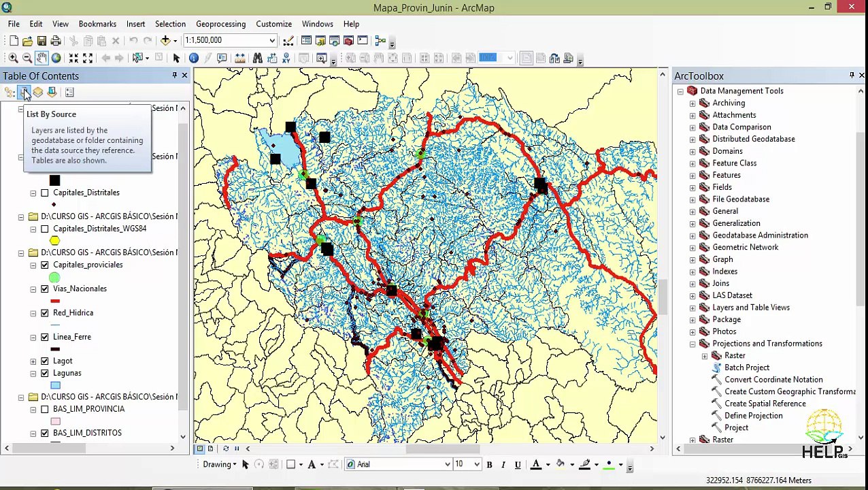Toggle the Red_Hidrica layer visibility
The height and width of the screenshot is (490, 868).
pos(45,313)
